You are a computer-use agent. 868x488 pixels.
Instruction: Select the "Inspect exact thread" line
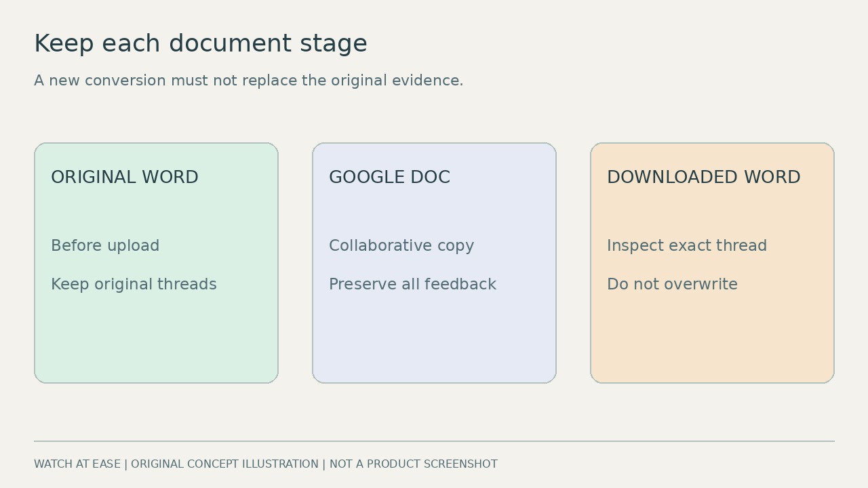tap(687, 246)
